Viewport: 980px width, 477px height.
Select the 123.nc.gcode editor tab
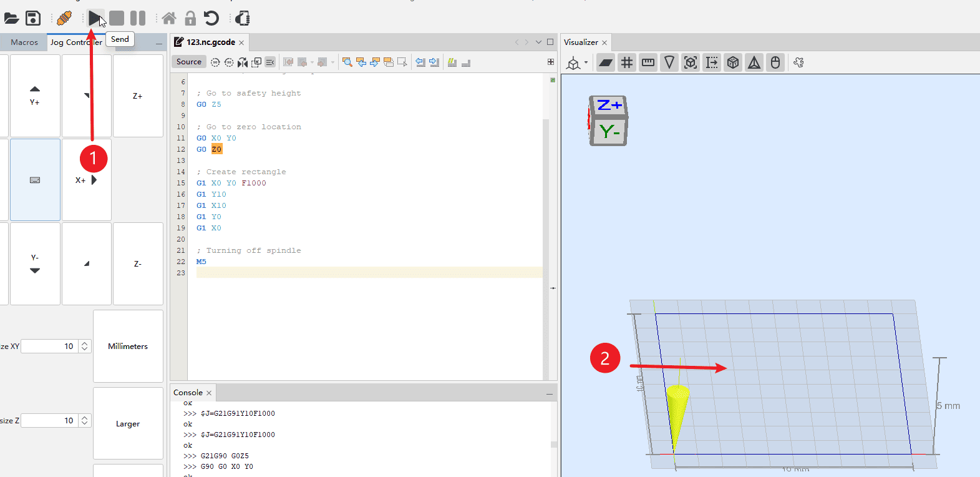point(210,42)
